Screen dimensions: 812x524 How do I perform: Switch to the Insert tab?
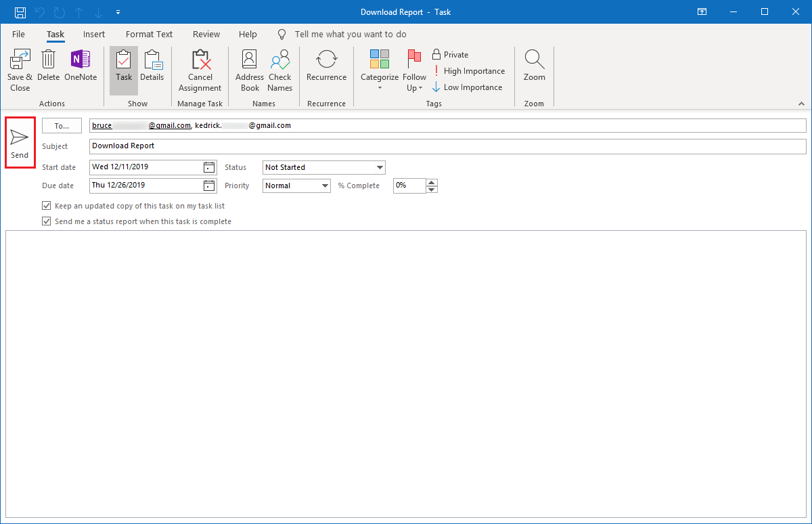(x=94, y=34)
